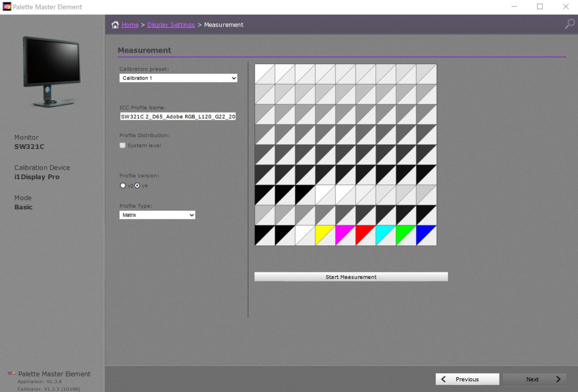Click the red color patch
Image resolution: width=578 pixels, height=392 pixels.
(366, 235)
